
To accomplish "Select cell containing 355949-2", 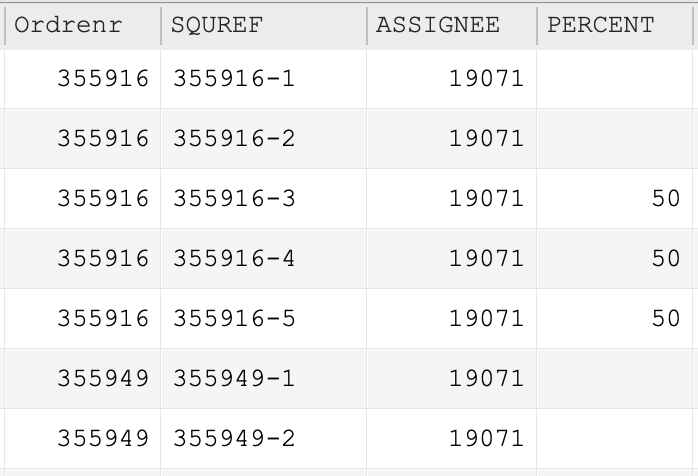I will click(x=264, y=439).
